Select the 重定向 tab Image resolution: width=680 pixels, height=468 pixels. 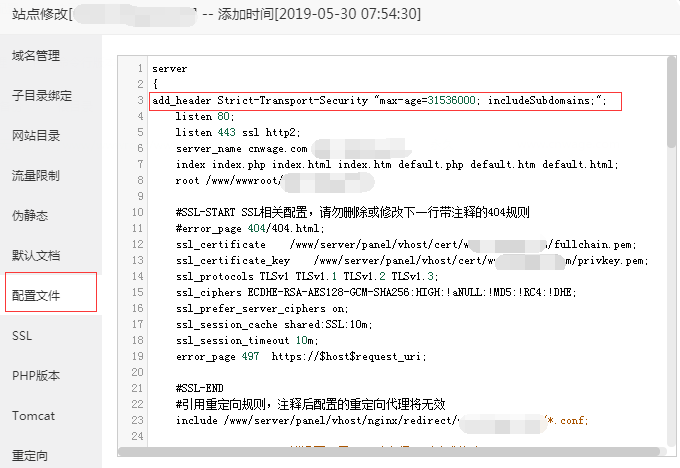[30, 455]
